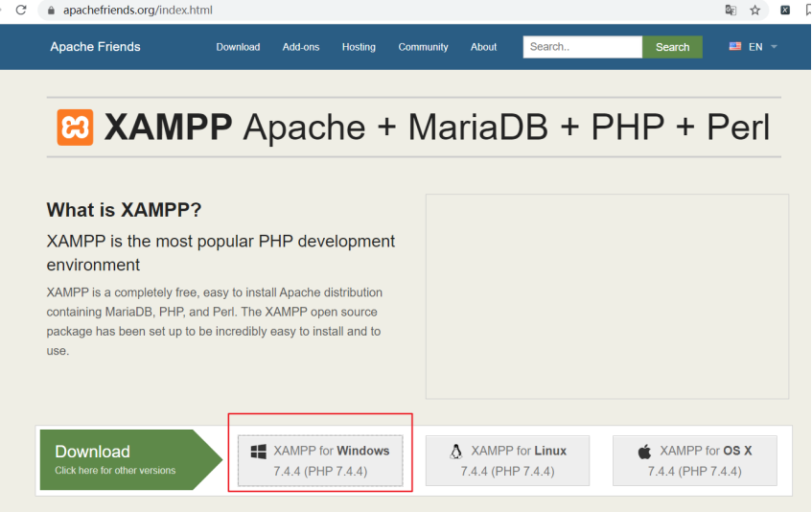Click the dark square extension icon in the browser toolbar
812x512 pixels.
click(x=785, y=10)
